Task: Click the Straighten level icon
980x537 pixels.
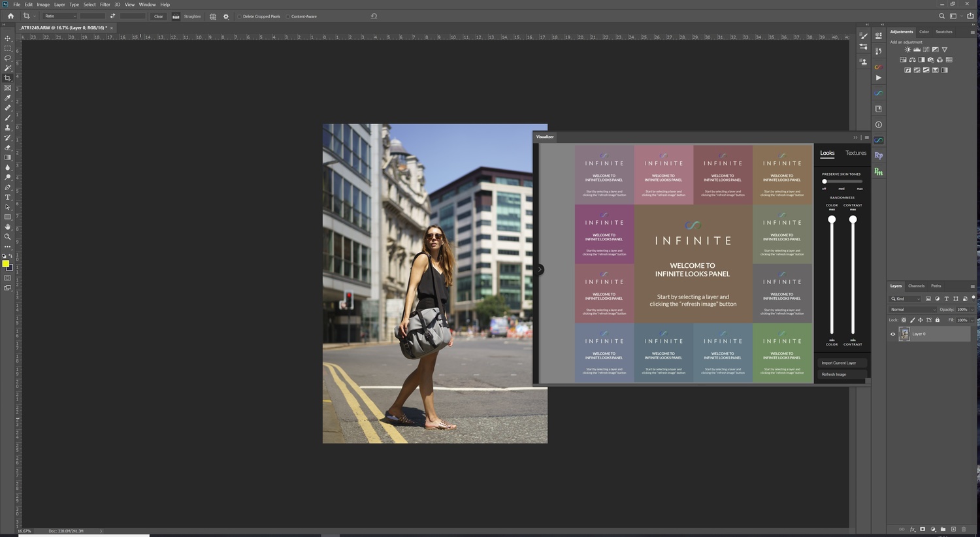Action: click(x=176, y=16)
